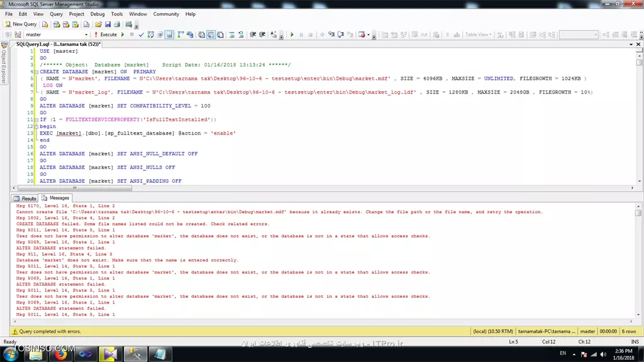
Task: Open the Project menu
Action: (76, 14)
